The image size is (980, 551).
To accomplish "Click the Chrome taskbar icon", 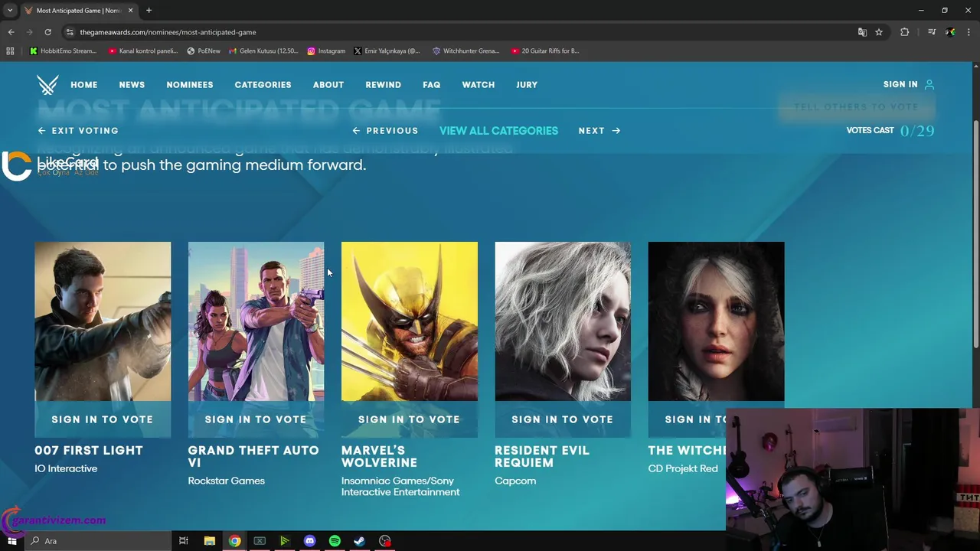I will tap(234, 541).
